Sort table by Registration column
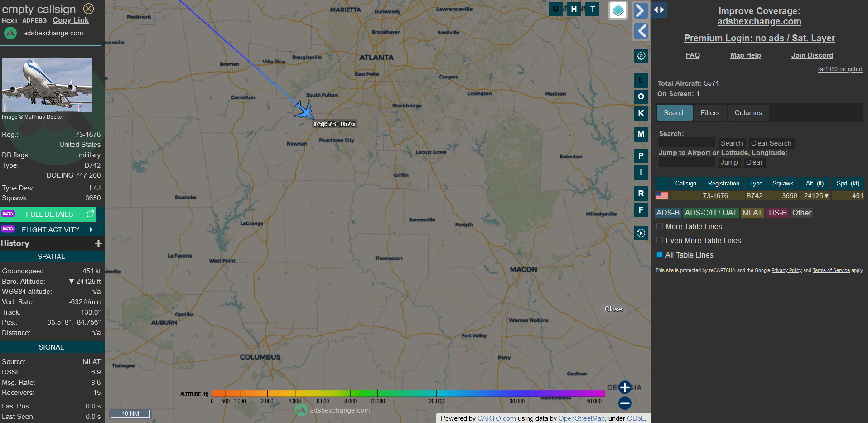This screenshot has width=868, height=423. [723, 184]
